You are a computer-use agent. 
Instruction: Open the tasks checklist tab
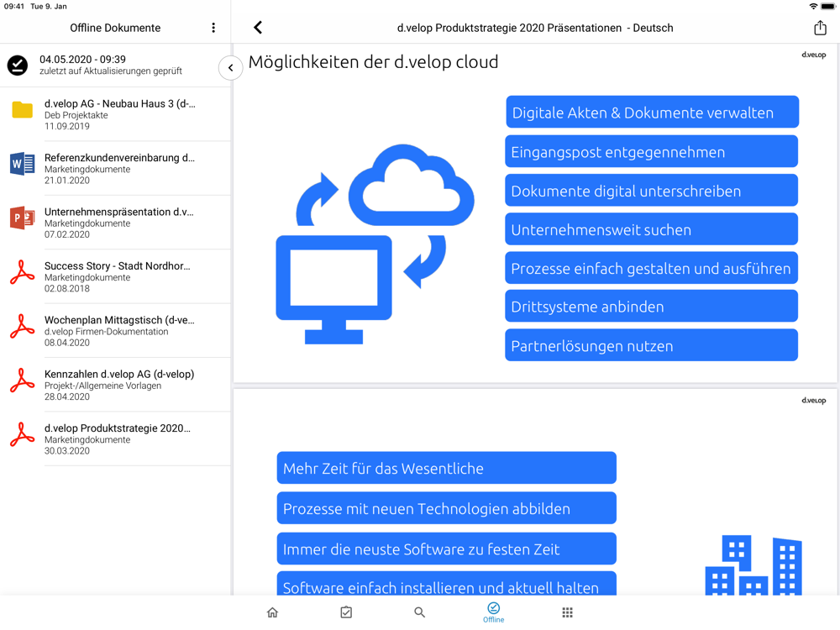346,612
